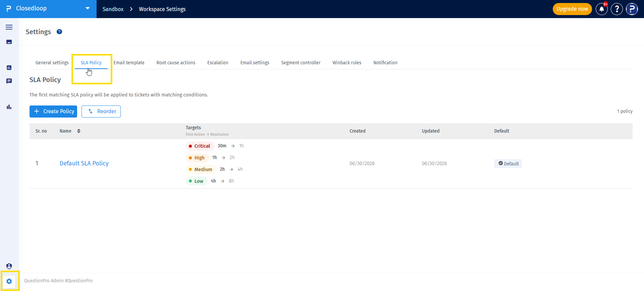Expand the Closedloop product dropdown

pos(88,8)
